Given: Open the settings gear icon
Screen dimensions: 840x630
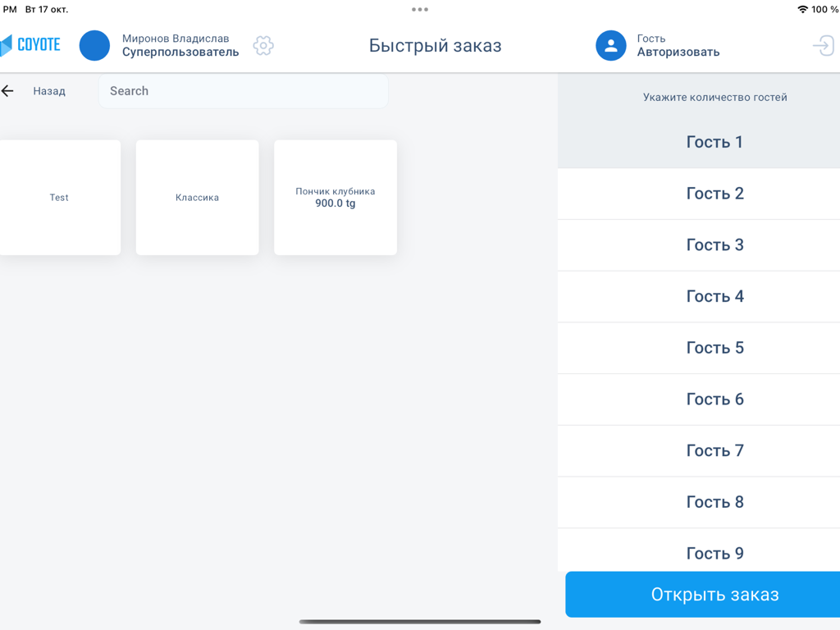Looking at the screenshot, I should (x=263, y=45).
